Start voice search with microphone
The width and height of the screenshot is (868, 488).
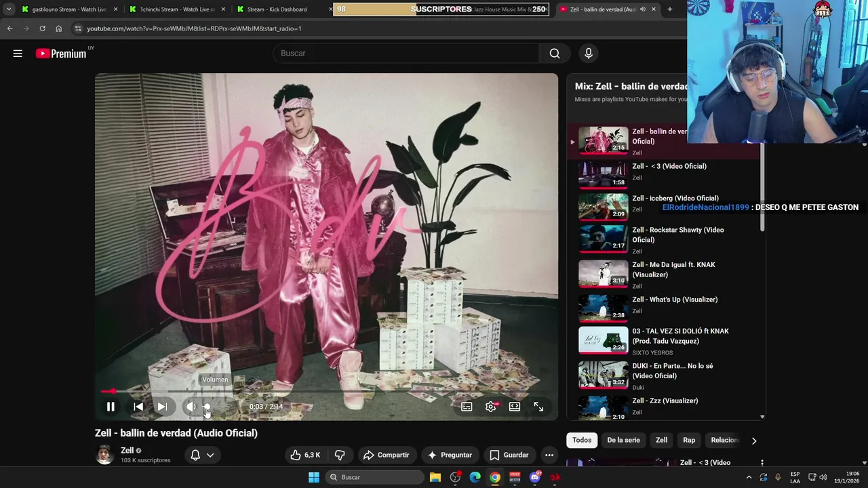(589, 54)
